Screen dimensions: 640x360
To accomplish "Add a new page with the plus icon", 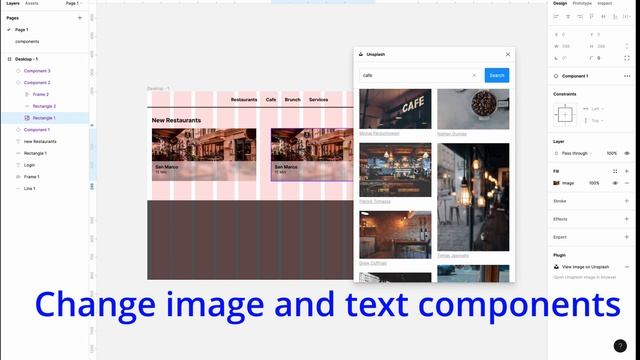I will pyautogui.click(x=80, y=18).
